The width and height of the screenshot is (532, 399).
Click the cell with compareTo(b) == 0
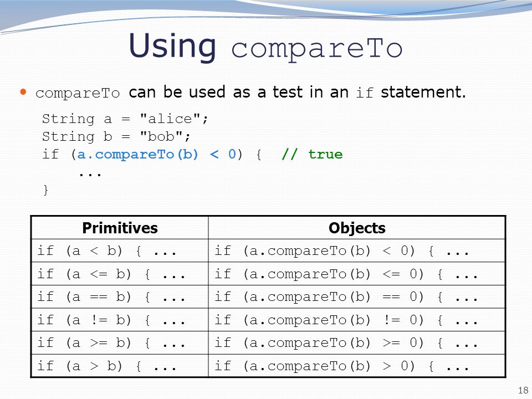click(x=357, y=297)
